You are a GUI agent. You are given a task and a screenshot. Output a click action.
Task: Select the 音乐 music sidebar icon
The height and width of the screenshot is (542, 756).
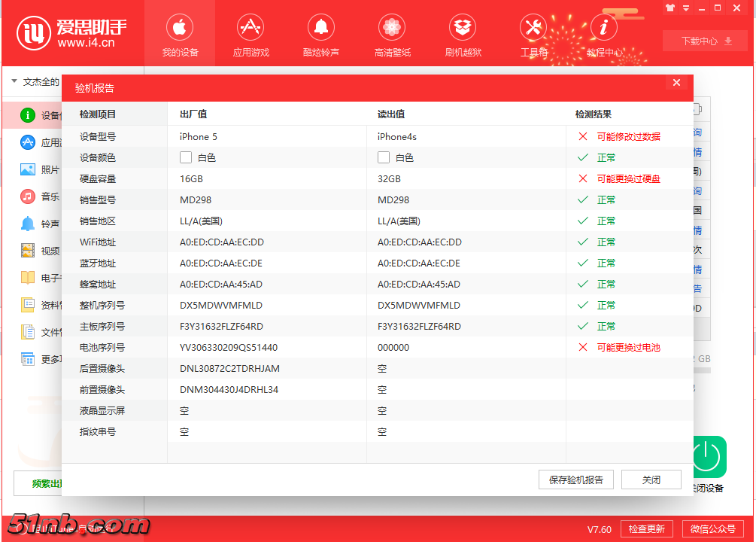pyautogui.click(x=28, y=196)
